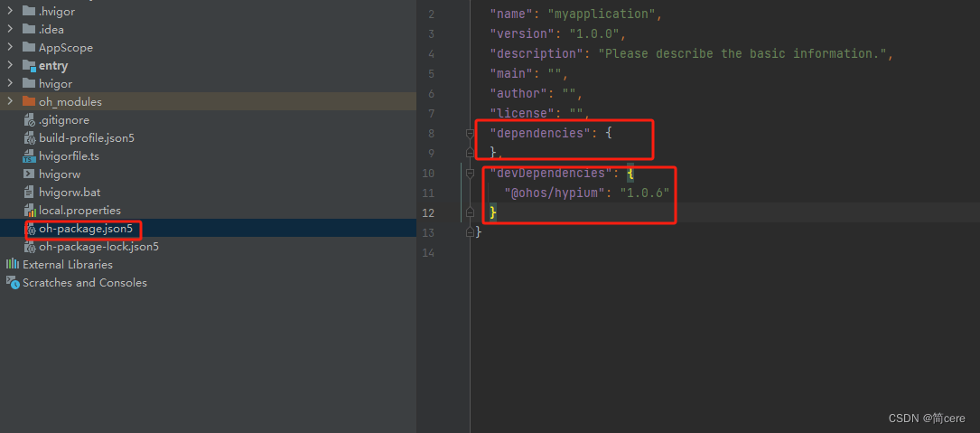Click the build-profile.json5 file icon
This screenshot has height=433, width=980.
pyautogui.click(x=29, y=137)
